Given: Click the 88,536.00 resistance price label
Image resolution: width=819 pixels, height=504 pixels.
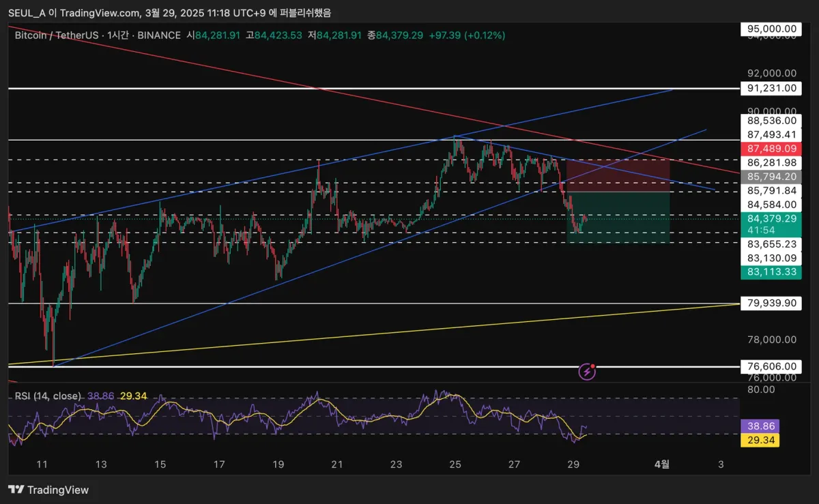Looking at the screenshot, I should pos(771,120).
